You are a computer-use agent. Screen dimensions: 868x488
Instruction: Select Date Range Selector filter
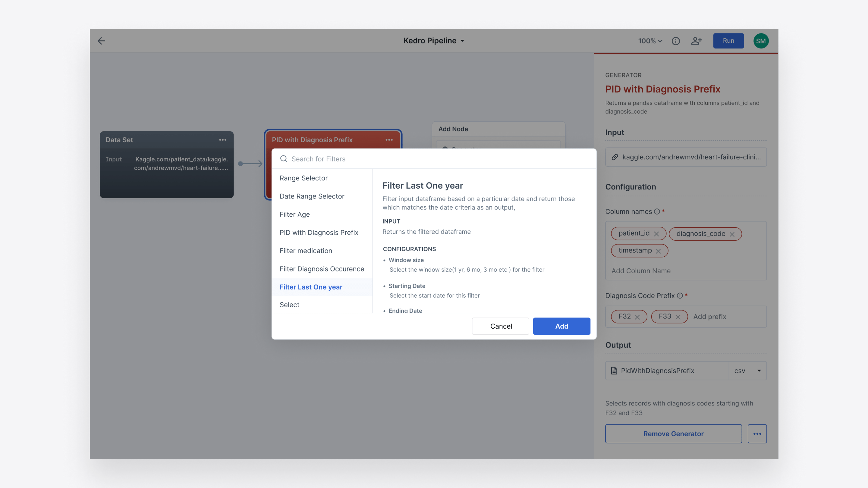pos(312,196)
